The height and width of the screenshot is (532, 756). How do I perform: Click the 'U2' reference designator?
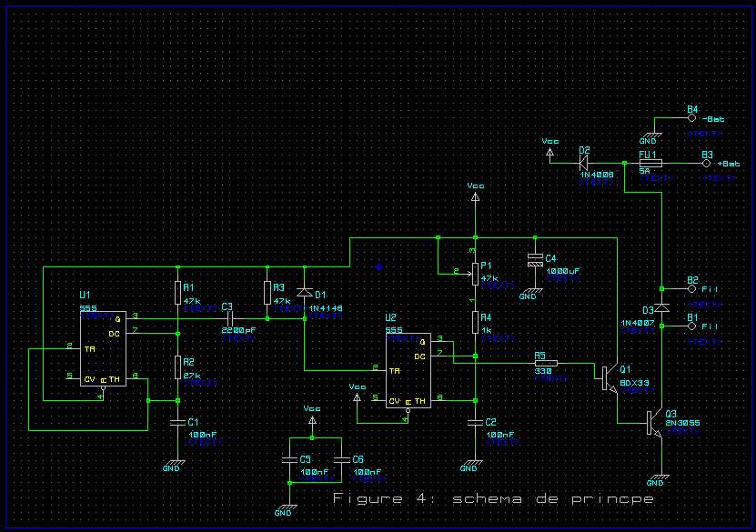[390, 317]
